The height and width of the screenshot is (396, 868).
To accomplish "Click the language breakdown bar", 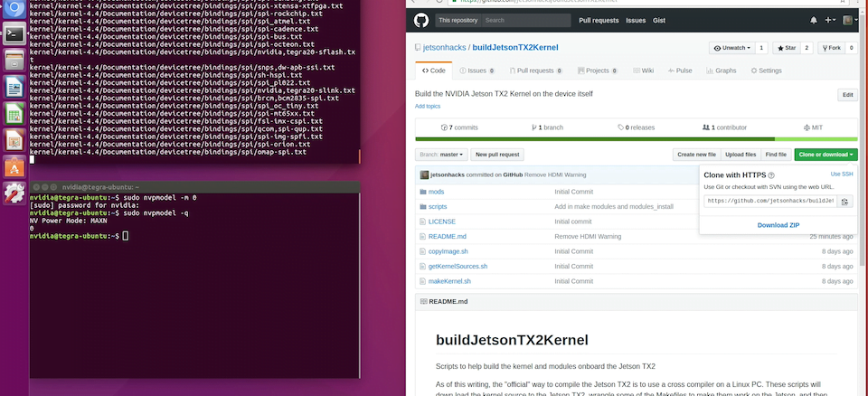I will pos(637,139).
